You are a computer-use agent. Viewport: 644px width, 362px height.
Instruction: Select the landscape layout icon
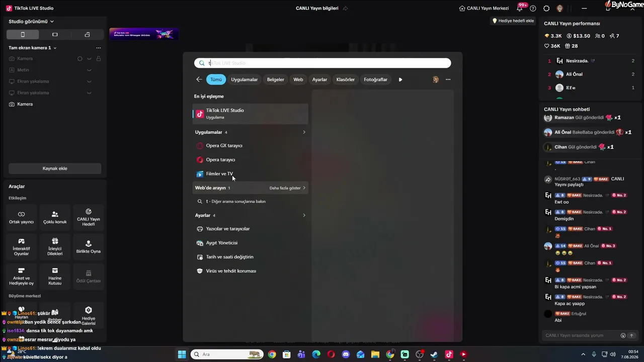[55, 35]
